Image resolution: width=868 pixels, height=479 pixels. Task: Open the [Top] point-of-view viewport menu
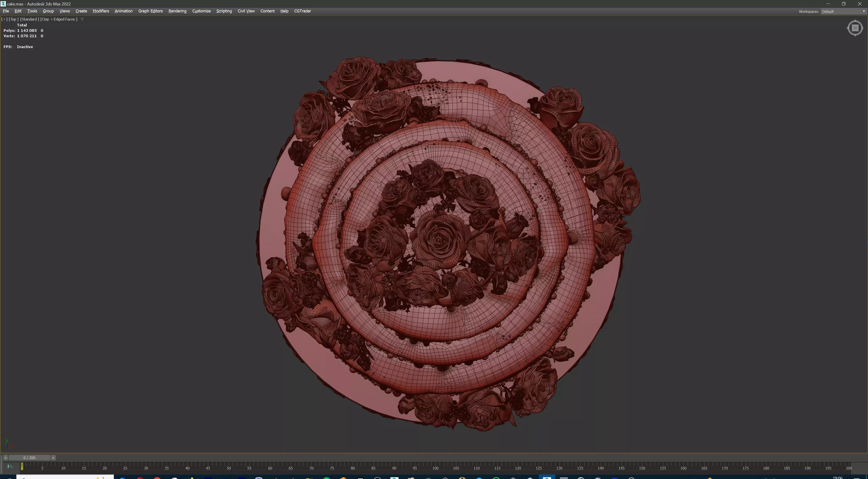click(x=14, y=19)
